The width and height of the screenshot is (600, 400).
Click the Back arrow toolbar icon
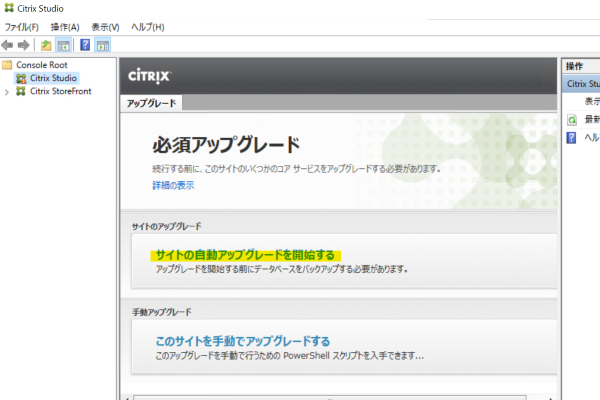7,45
